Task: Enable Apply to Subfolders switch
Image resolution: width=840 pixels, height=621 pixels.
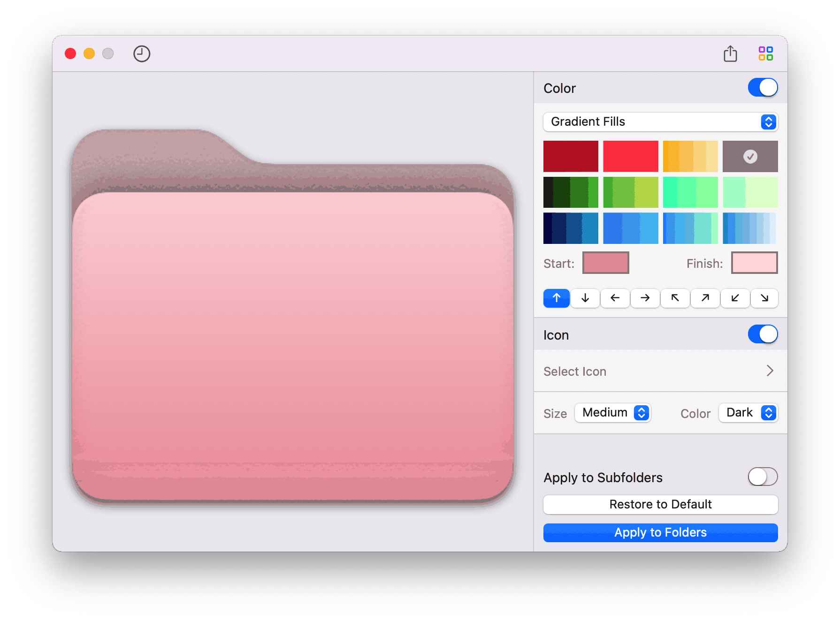Action: pos(763,477)
